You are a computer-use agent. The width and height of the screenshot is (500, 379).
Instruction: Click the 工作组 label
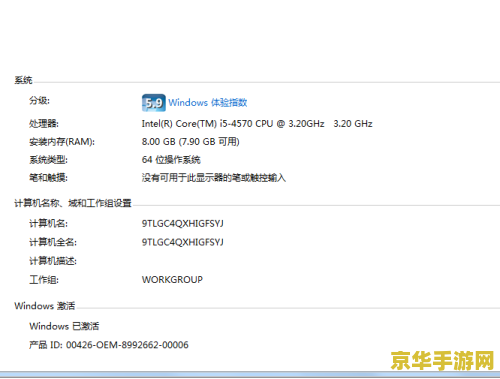(44, 279)
